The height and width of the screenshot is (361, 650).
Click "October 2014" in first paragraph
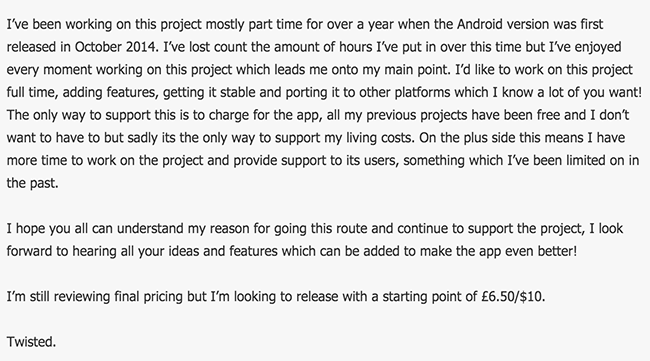click(115, 47)
